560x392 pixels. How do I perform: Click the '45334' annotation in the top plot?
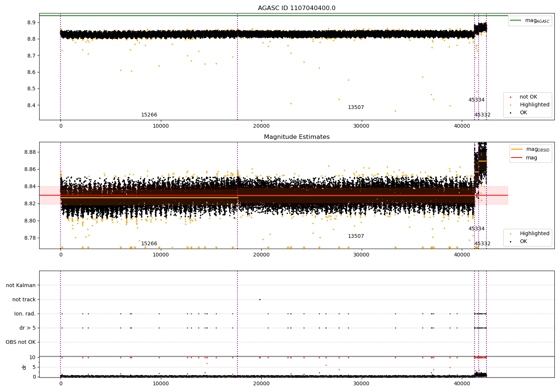pyautogui.click(x=476, y=100)
